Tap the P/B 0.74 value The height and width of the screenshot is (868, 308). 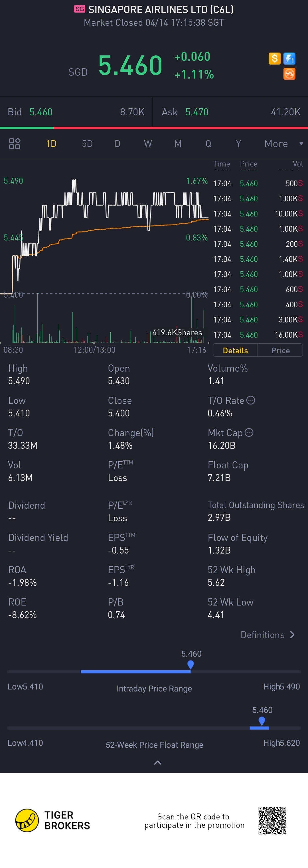116,615
